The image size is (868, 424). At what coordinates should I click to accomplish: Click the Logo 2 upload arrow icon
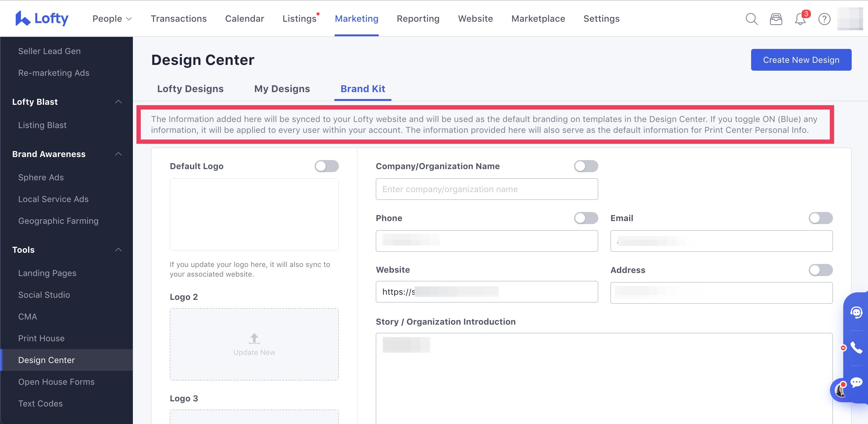pos(254,338)
